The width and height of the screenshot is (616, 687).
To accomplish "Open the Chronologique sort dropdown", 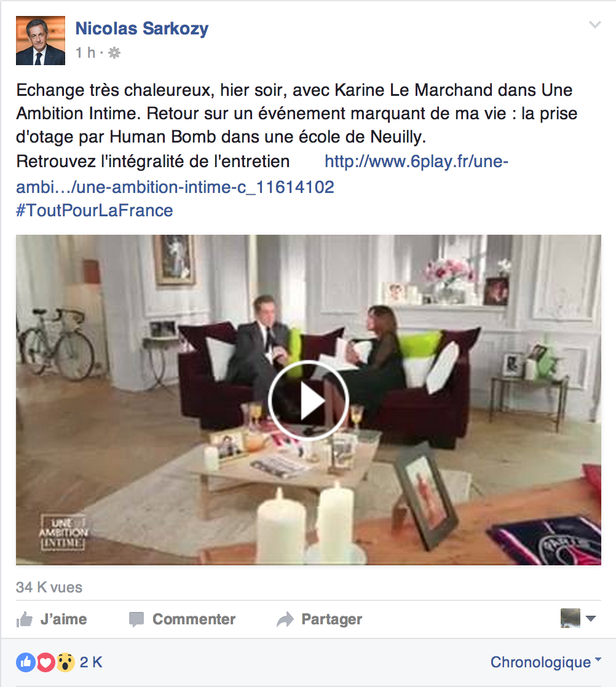I will (545, 662).
